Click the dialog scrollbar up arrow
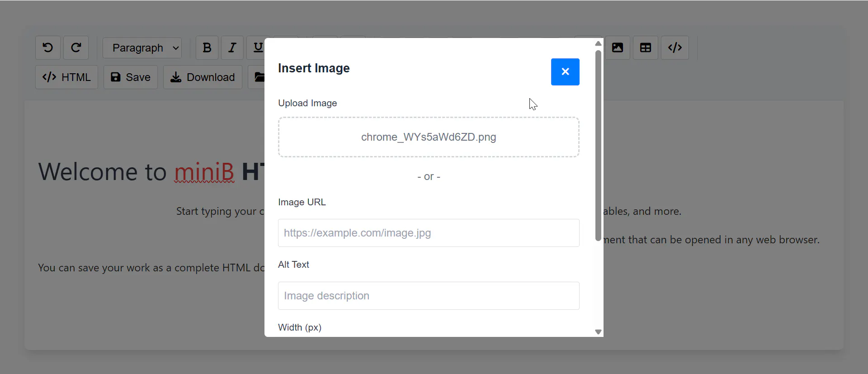The width and height of the screenshot is (868, 374). 598,43
